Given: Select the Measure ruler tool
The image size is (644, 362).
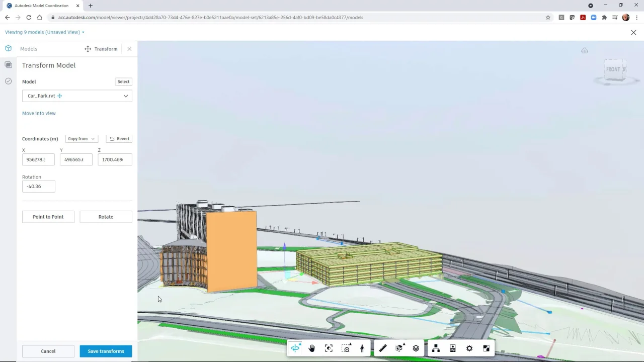Looking at the screenshot, I should tap(383, 348).
